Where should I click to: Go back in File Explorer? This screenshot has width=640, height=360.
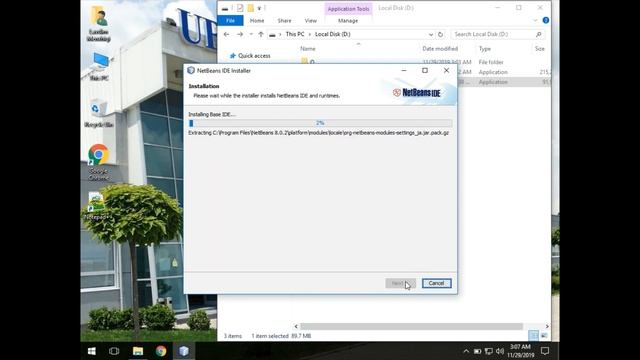(x=227, y=34)
